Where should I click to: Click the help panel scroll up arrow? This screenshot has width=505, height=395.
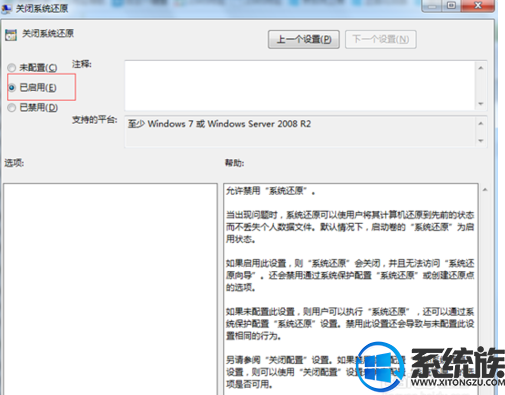(x=485, y=190)
